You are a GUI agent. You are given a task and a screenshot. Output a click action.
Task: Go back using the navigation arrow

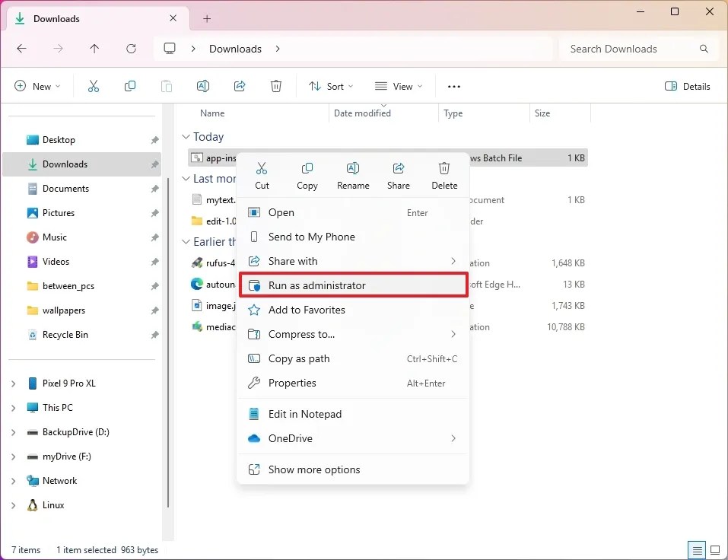[21, 48]
